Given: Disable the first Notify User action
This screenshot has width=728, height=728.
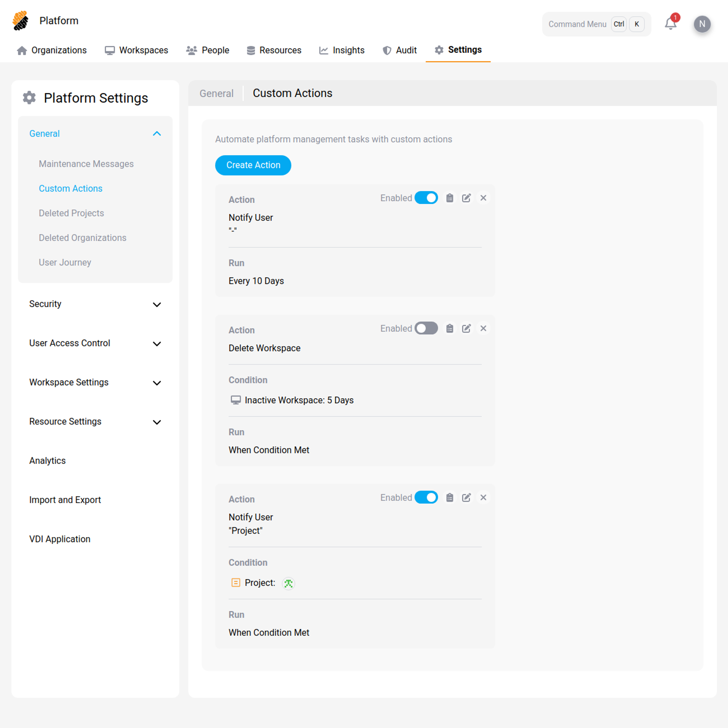Looking at the screenshot, I should point(426,197).
